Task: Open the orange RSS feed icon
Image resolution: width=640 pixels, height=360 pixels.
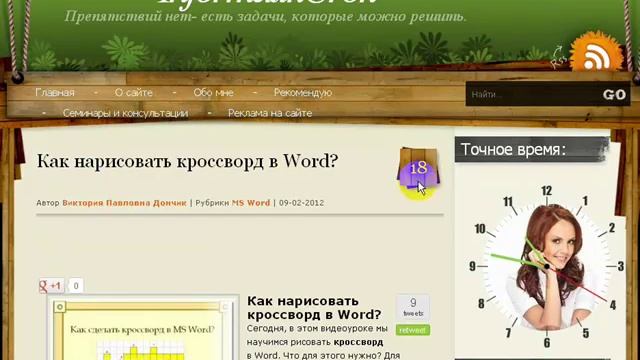Action: (596, 52)
